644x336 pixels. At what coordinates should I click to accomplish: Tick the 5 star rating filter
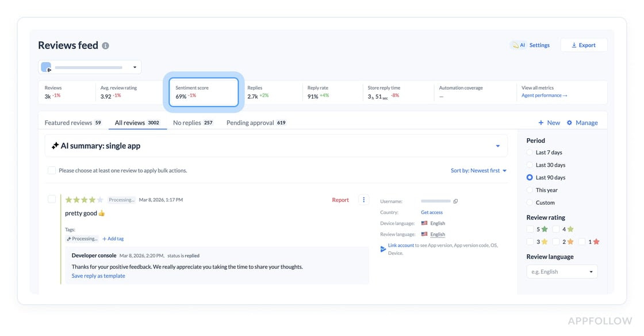click(530, 229)
